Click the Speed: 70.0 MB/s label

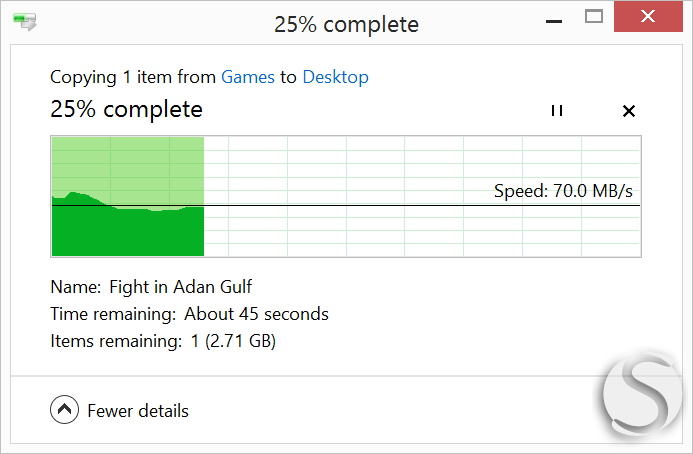pyautogui.click(x=563, y=191)
